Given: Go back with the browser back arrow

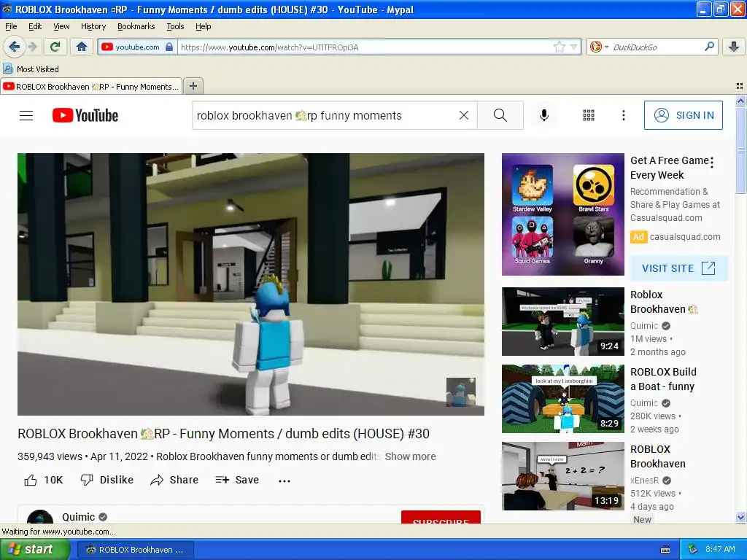Looking at the screenshot, I should (14, 47).
